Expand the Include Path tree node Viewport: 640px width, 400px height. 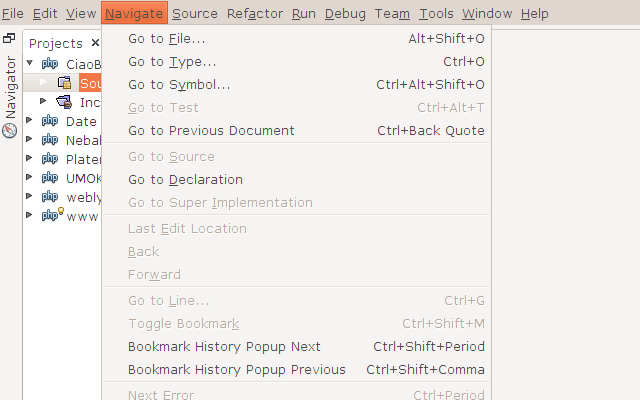[x=43, y=101]
